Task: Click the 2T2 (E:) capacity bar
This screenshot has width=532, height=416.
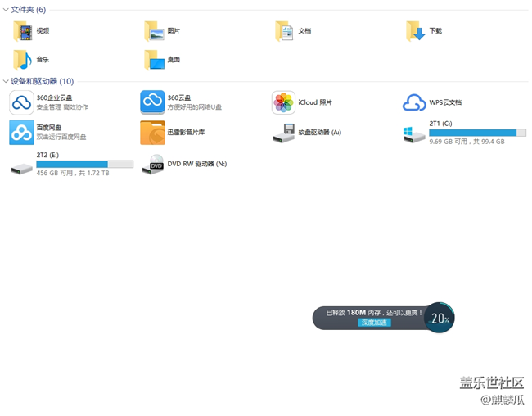Action: coord(84,164)
